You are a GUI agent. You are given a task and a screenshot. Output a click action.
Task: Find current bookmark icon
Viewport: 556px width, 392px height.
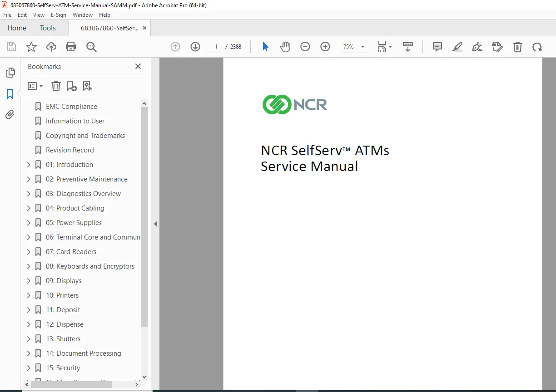87,86
